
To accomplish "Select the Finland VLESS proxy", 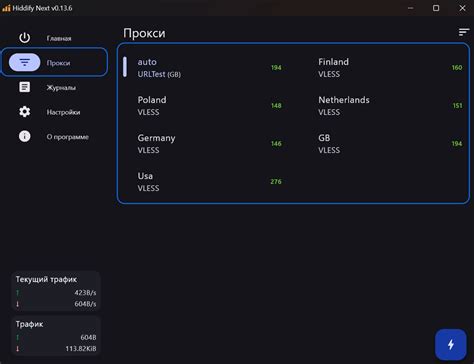I will pyautogui.click(x=383, y=68).
